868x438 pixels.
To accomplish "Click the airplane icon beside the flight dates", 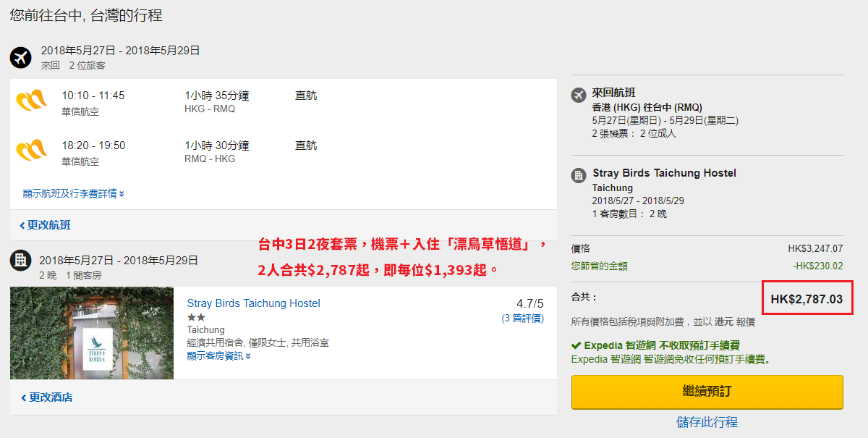I will 20,57.
